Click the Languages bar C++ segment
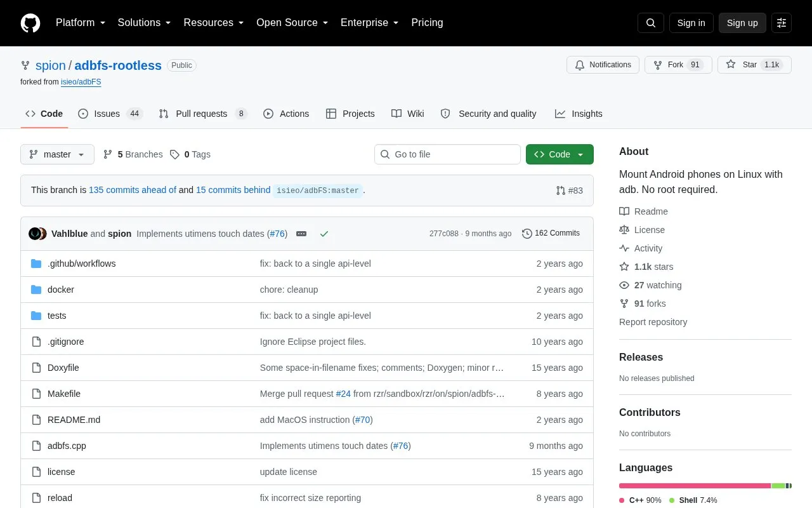812x508 pixels. (x=695, y=486)
